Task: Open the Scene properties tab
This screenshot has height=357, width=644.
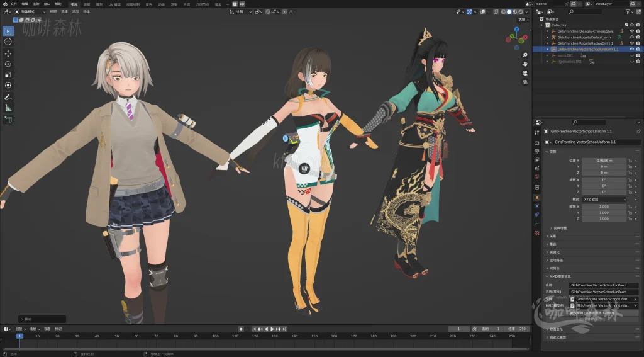Action: point(537,168)
